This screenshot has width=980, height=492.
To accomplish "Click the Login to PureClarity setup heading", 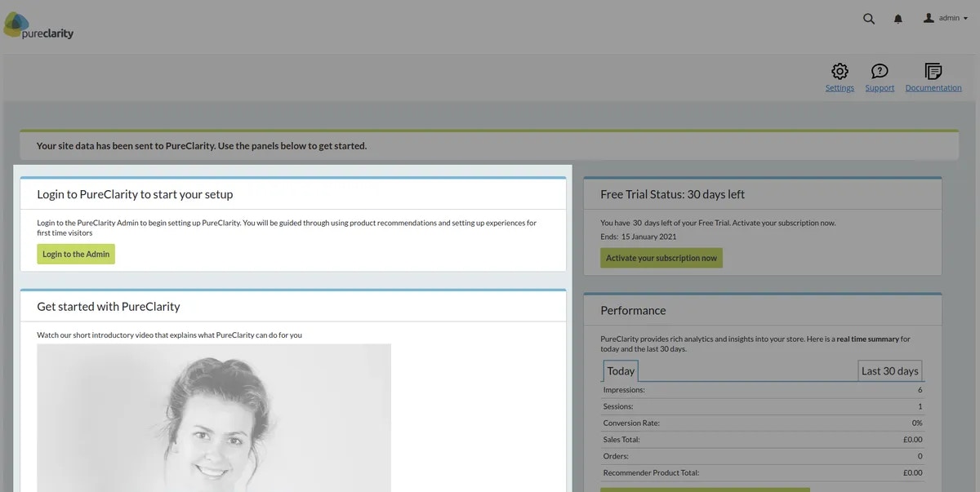I will pyautogui.click(x=135, y=194).
